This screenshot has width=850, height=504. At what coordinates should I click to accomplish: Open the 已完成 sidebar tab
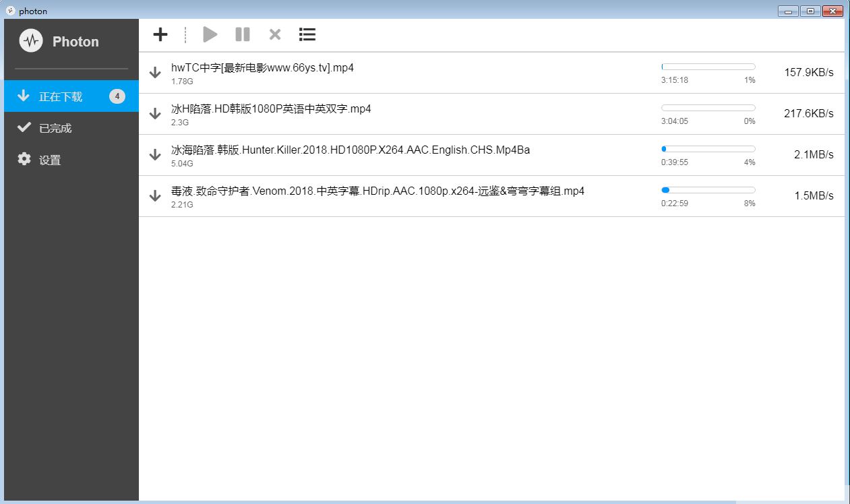[x=71, y=128]
